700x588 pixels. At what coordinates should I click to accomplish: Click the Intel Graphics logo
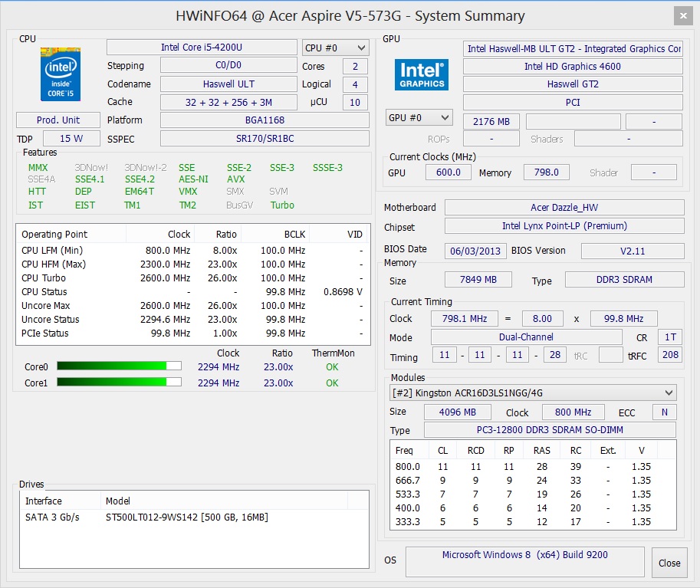(x=422, y=74)
